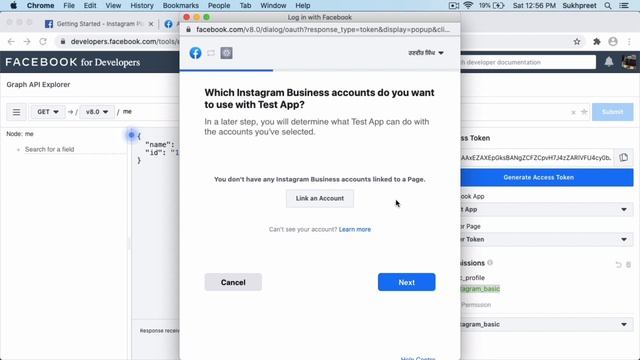Open the GET method dropdown

(x=48, y=112)
